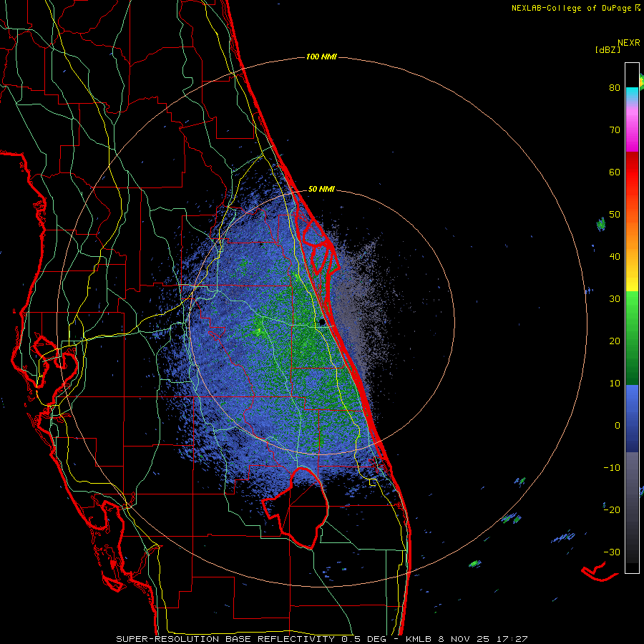Click the 0.5 DEG elevation text

pyautogui.click(x=364, y=639)
